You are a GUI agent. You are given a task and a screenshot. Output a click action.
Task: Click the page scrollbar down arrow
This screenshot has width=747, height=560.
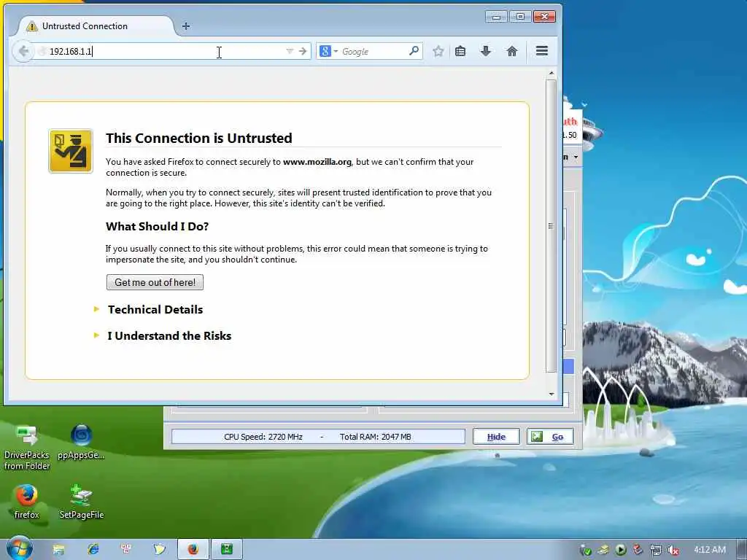coord(551,394)
